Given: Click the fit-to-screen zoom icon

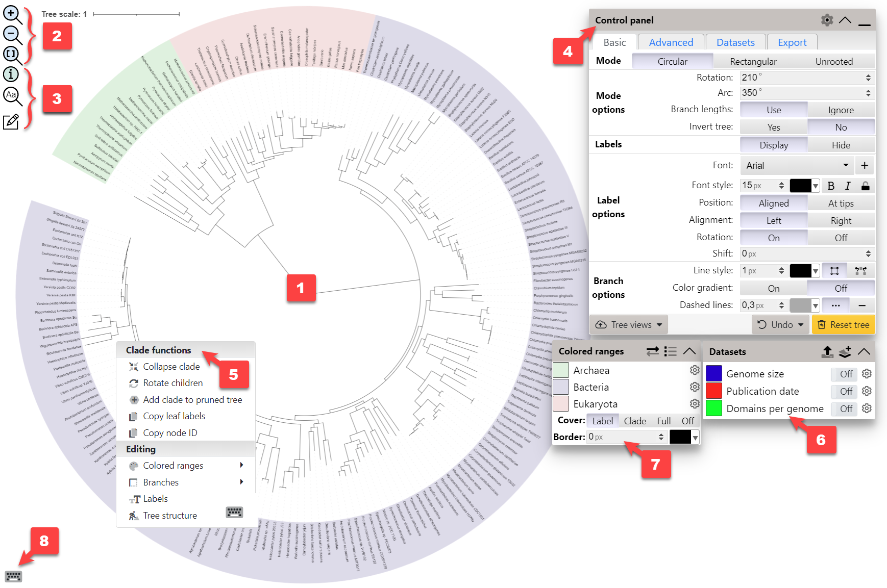Looking at the screenshot, I should 12,55.
